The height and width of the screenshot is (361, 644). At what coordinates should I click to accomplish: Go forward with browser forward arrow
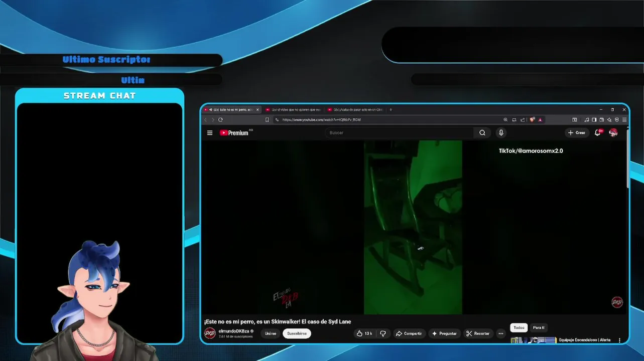tap(213, 120)
